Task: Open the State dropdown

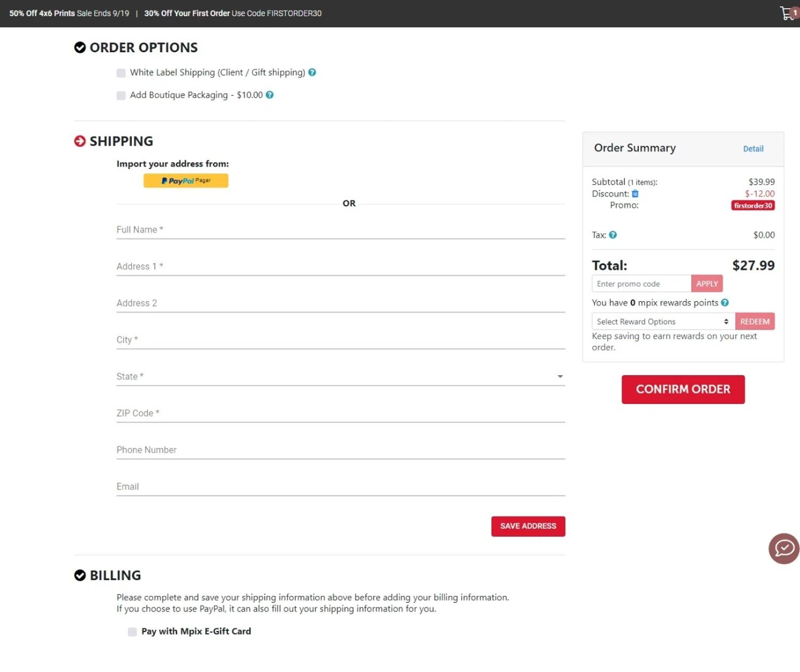Action: [x=340, y=377]
